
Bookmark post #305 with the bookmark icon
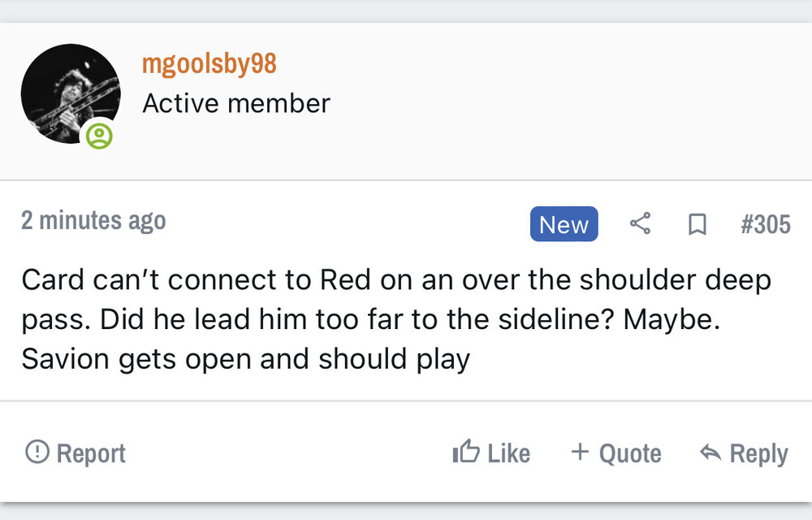697,224
